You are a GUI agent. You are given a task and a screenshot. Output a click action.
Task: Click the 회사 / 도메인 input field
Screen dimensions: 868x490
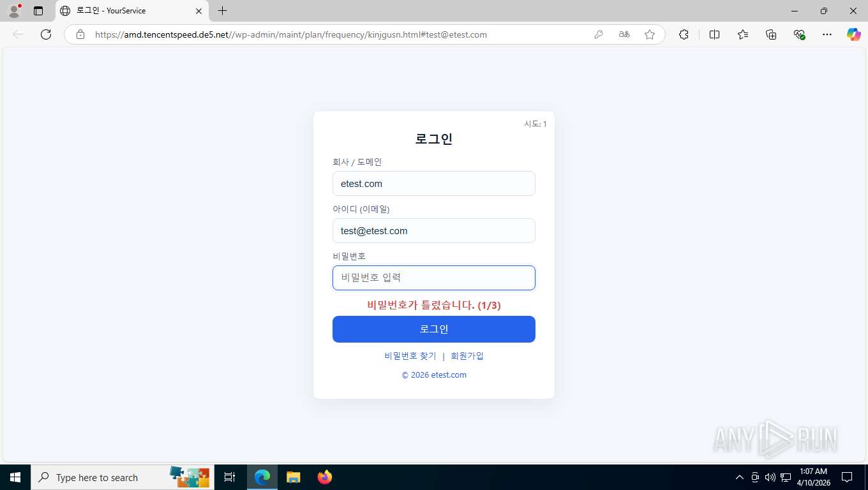coord(434,184)
